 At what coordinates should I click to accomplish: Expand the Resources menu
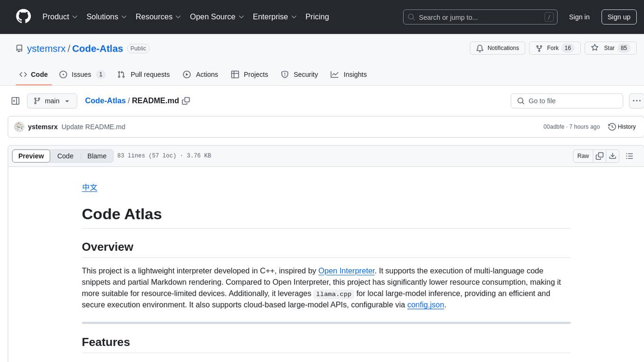(158, 17)
